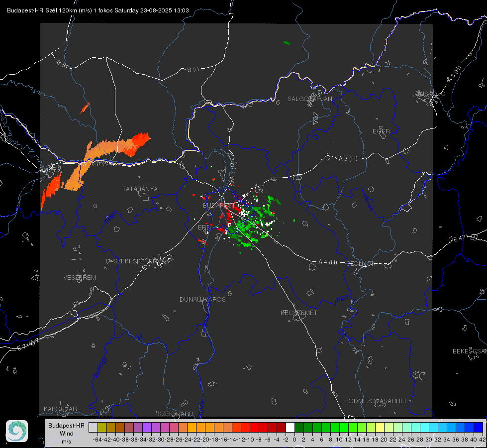Select the amber swatch between -24 and -22
487x448 pixels.
click(192, 427)
